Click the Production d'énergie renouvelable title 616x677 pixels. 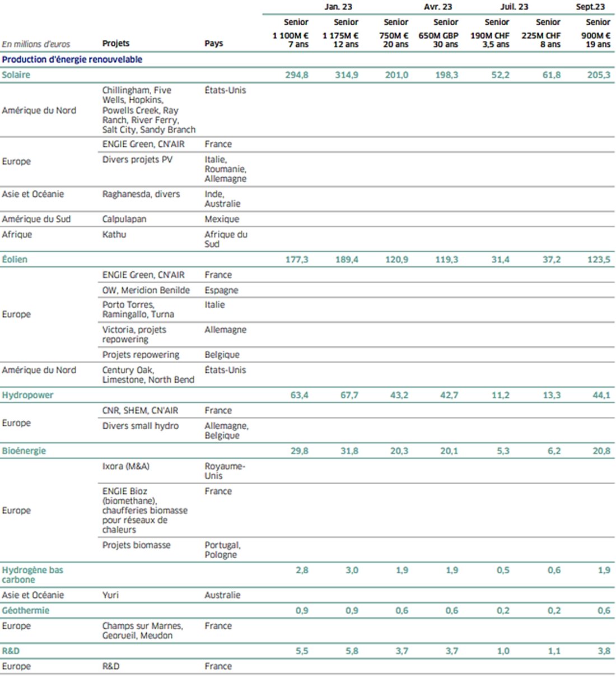72,59
